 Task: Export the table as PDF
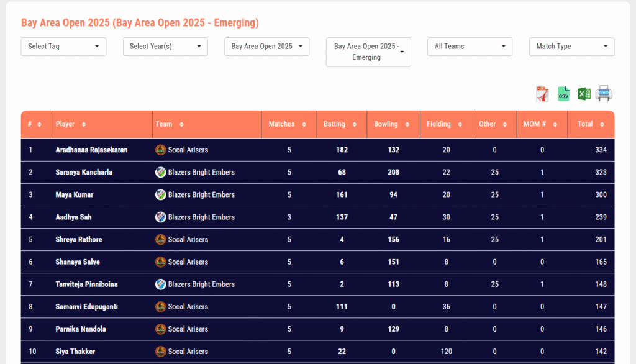tap(542, 94)
